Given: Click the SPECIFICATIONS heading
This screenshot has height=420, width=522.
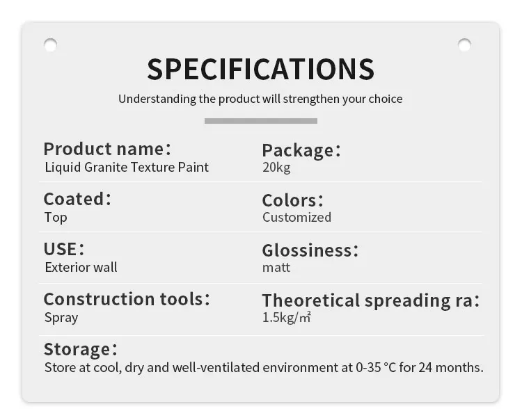Looking at the screenshot, I should pos(261,69).
